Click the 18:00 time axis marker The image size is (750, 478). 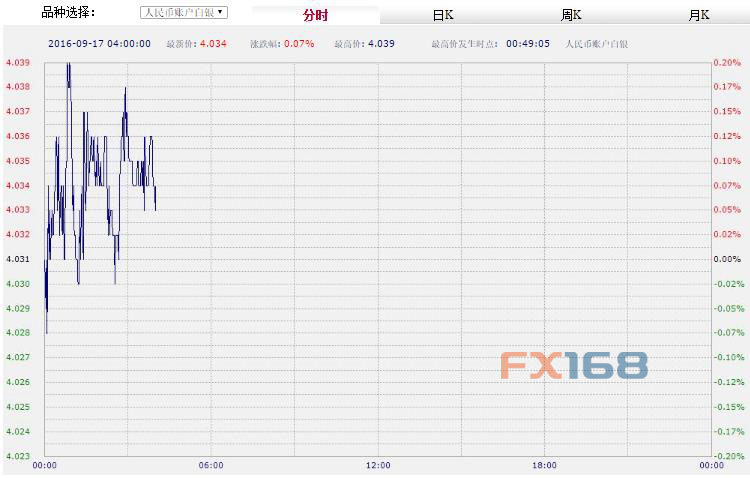pos(544,466)
